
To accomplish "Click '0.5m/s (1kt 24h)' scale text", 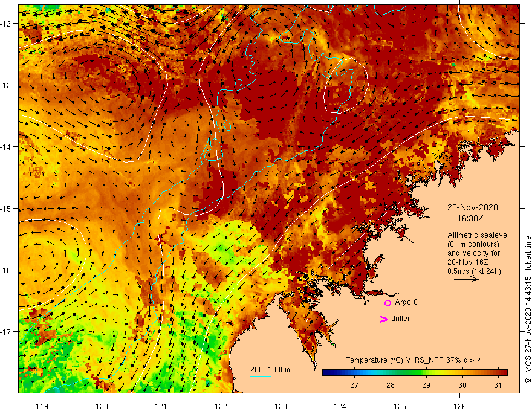I will [474, 271].
